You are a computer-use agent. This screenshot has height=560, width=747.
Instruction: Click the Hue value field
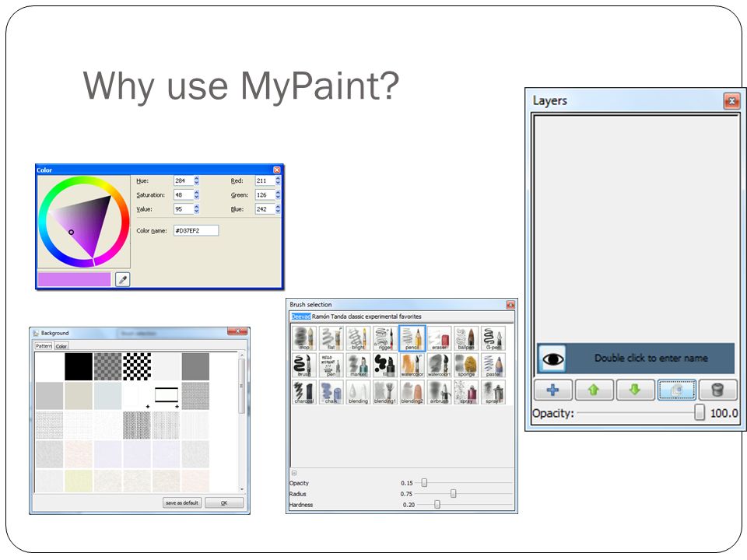[x=184, y=181]
